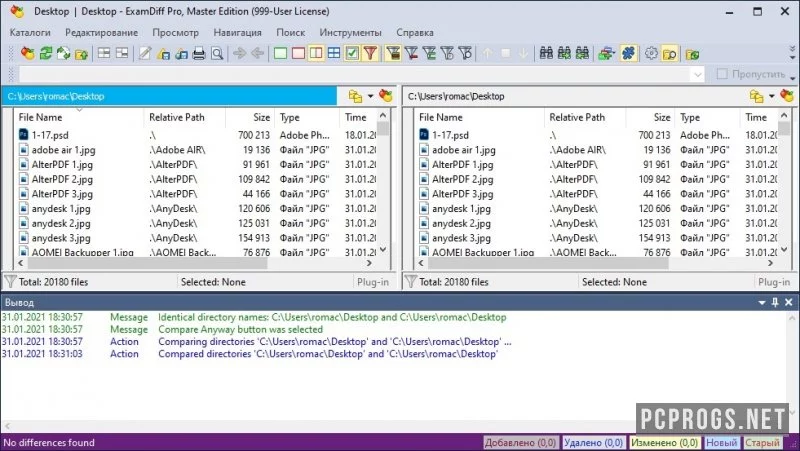Click the filter funnel in left pane status bar
Viewport: 800px width, 451px height.
(10, 282)
